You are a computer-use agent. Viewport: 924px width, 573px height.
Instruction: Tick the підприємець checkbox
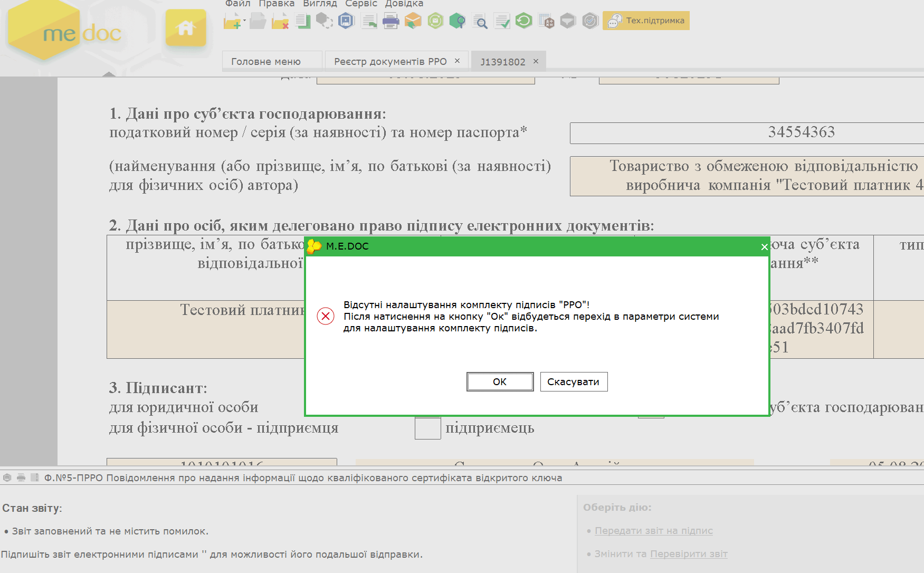click(x=427, y=428)
